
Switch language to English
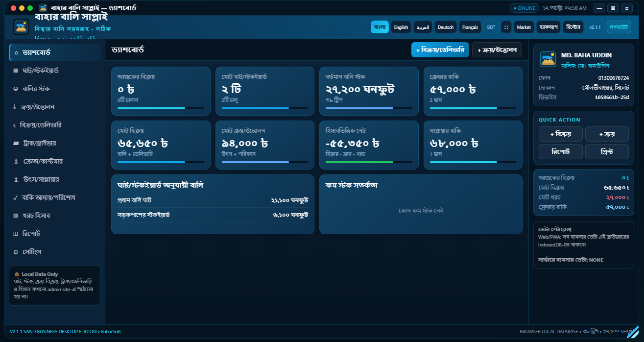click(x=401, y=27)
